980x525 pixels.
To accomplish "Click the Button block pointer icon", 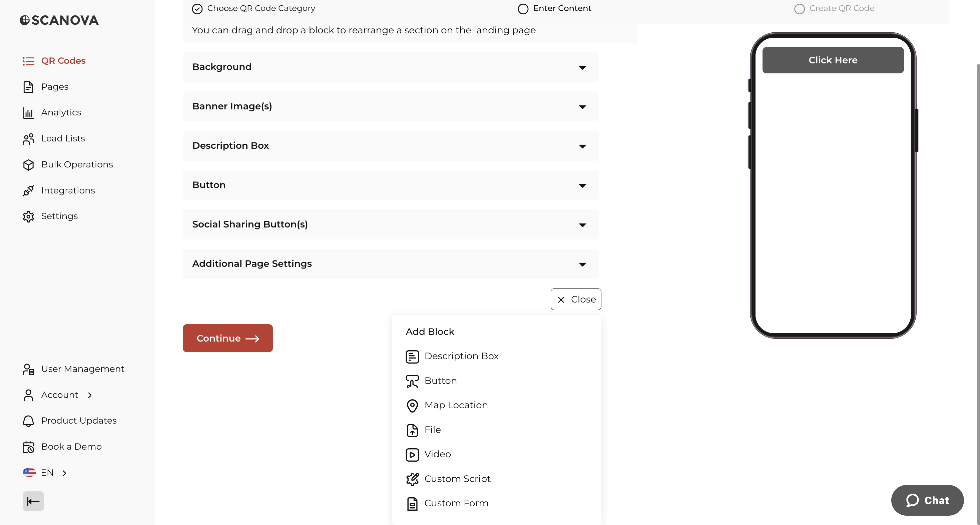I will 412,381.
